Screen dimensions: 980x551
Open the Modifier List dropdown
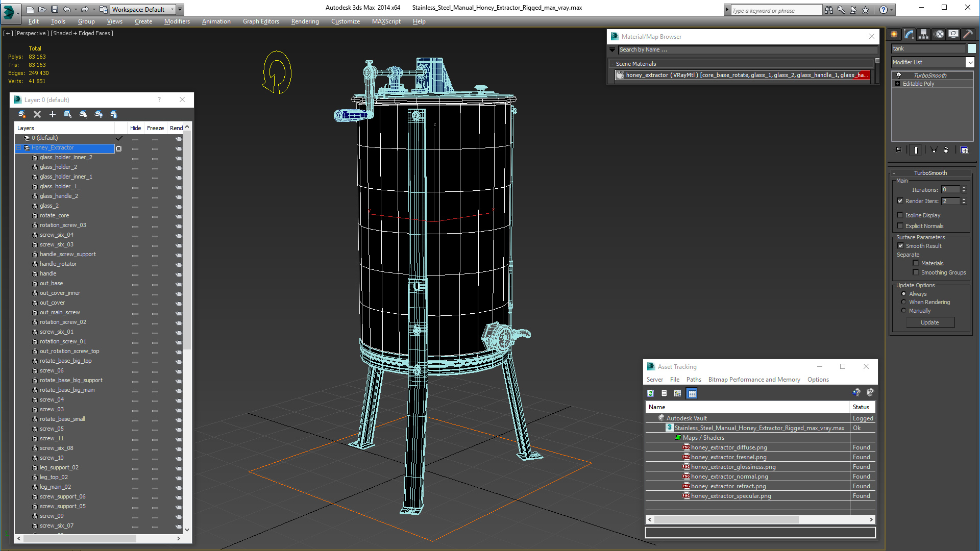[970, 62]
